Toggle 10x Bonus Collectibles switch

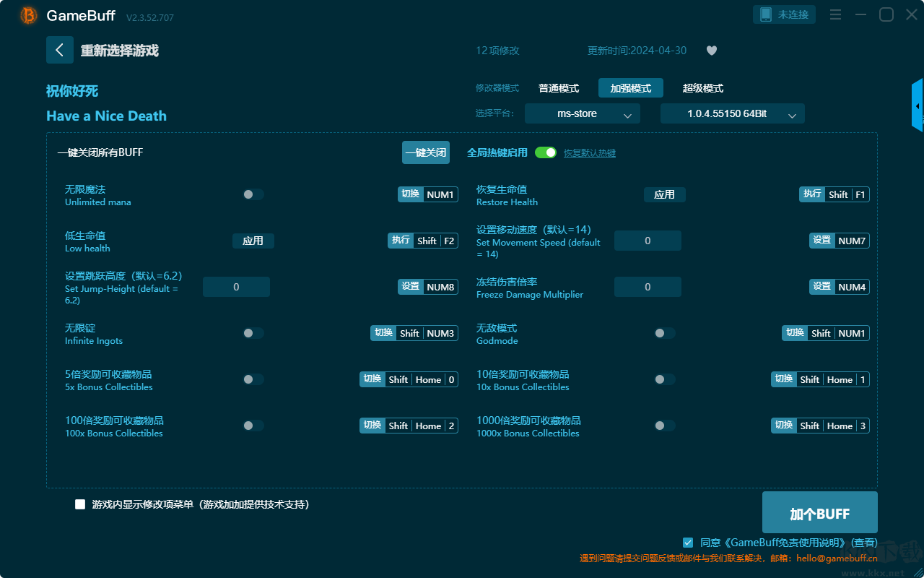pyautogui.click(x=665, y=379)
